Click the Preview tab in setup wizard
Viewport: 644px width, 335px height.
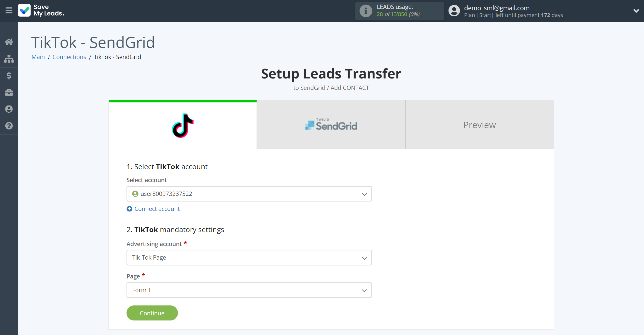click(480, 125)
